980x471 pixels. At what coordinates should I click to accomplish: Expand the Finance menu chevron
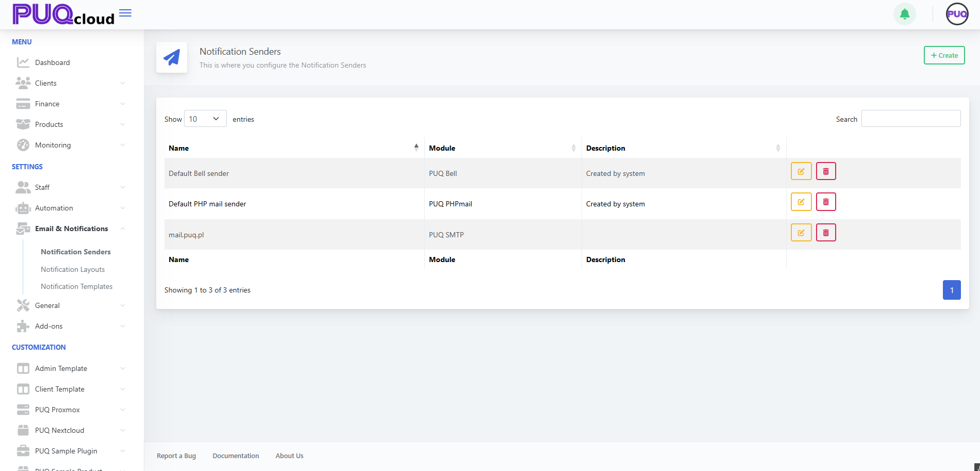123,104
